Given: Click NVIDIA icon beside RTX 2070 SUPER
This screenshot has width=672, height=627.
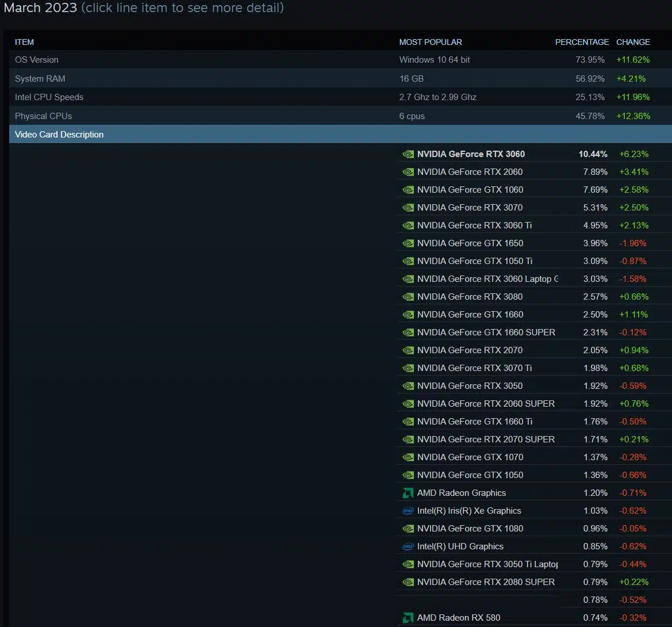Looking at the screenshot, I should click(408, 439).
